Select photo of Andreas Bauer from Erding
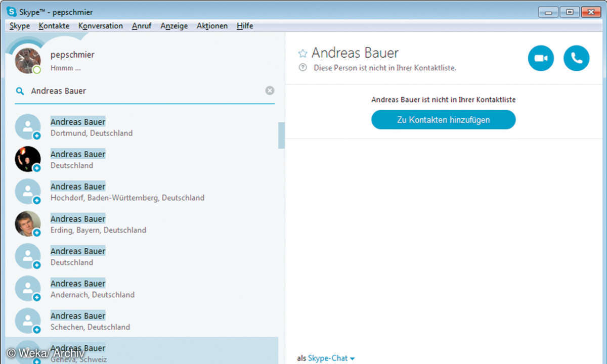Screen dimensions: 607x364 (x=28, y=224)
